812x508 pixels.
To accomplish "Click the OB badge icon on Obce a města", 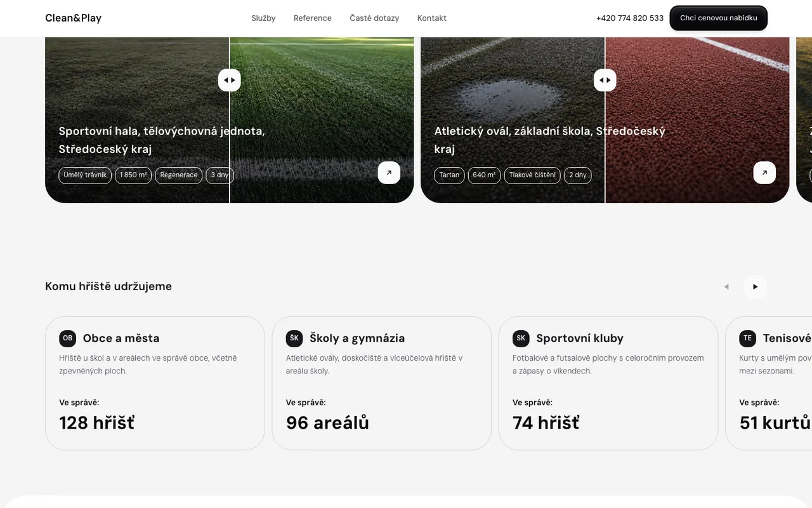I will [x=67, y=338].
